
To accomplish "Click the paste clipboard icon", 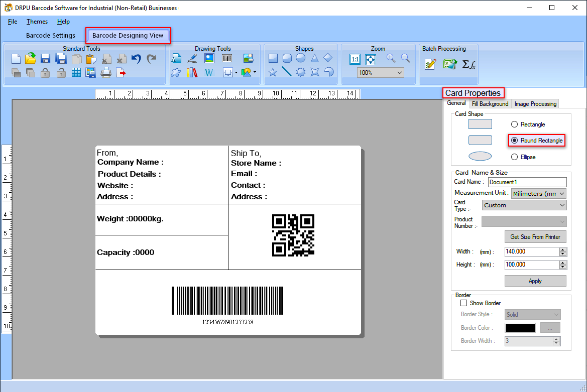I will [91, 59].
